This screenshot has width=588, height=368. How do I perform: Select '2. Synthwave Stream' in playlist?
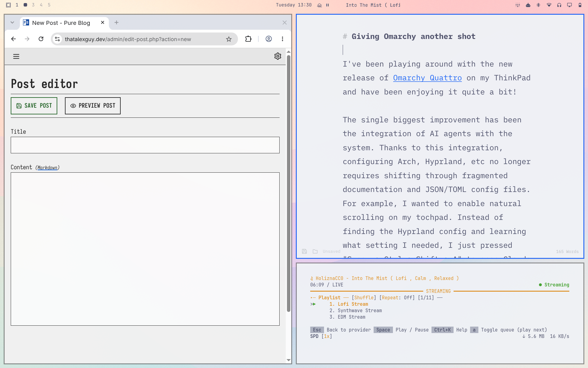(356, 311)
